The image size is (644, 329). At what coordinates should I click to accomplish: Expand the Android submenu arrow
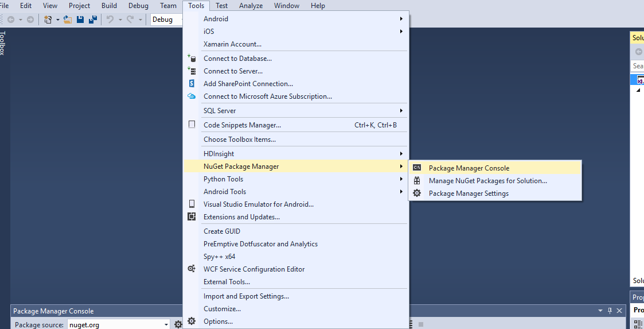[x=401, y=19]
